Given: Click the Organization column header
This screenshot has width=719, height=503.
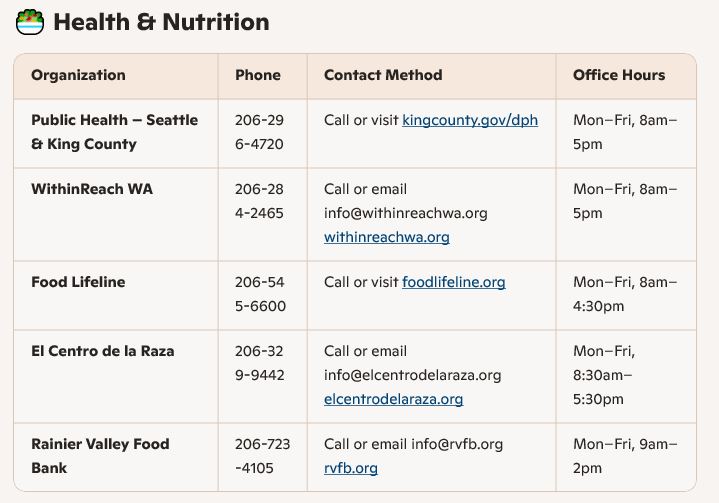Looking at the screenshot, I should point(78,75).
